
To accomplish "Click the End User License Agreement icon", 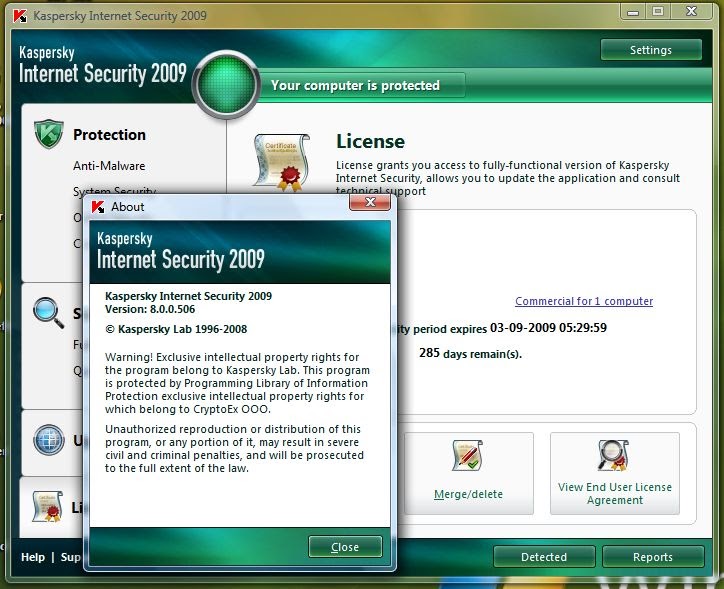I will pos(613,455).
